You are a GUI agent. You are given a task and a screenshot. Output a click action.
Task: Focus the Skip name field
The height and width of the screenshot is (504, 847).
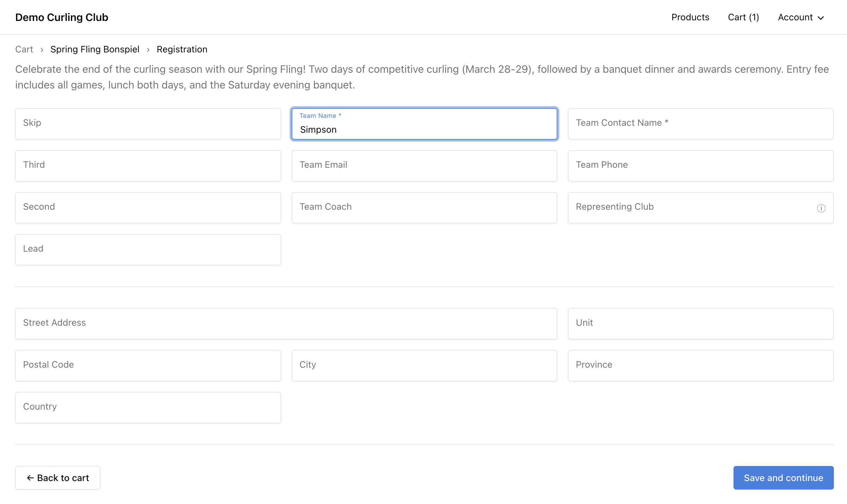point(148,123)
